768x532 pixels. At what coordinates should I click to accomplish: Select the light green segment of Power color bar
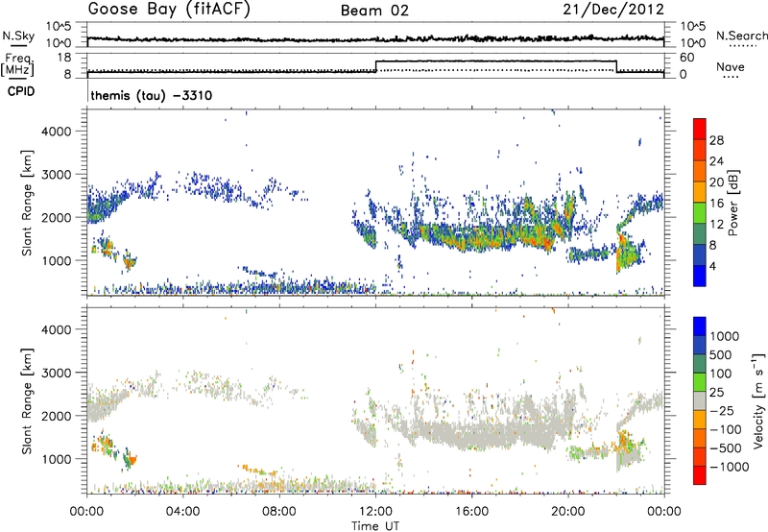click(700, 212)
